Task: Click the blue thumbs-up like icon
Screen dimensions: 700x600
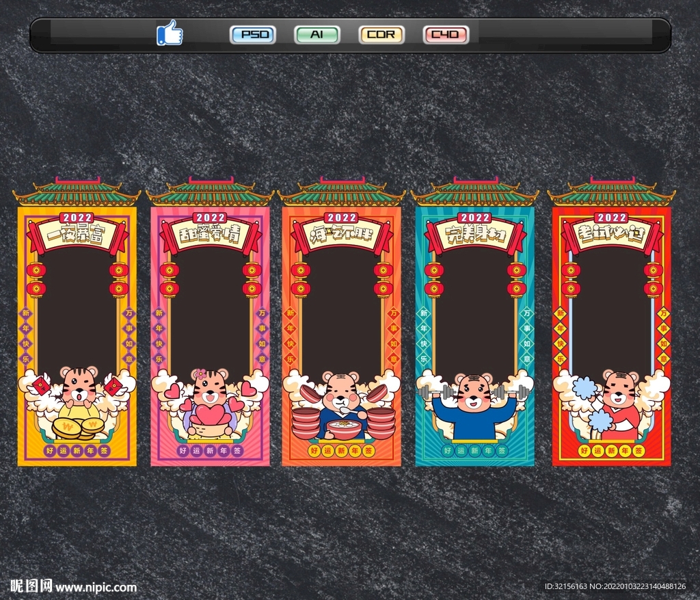Action: tap(170, 33)
